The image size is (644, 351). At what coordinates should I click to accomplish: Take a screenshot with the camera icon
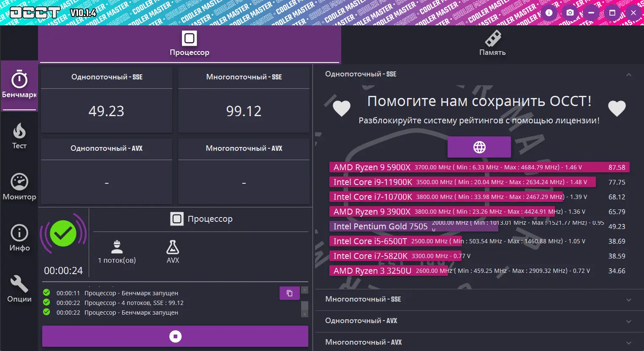click(x=570, y=13)
